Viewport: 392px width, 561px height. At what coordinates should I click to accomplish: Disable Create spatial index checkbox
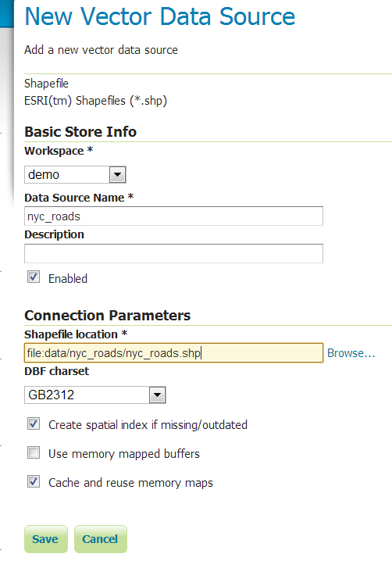coord(34,423)
